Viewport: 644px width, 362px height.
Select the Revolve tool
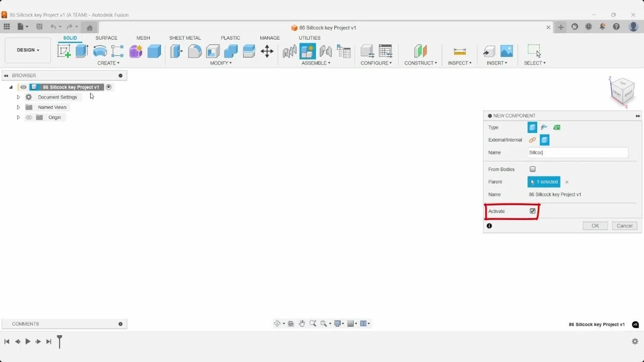[x=100, y=51]
